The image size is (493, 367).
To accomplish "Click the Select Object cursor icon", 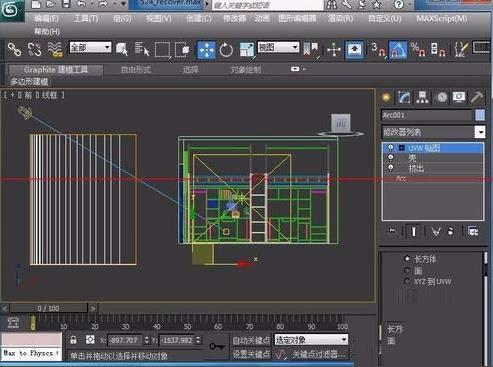I will (122, 49).
